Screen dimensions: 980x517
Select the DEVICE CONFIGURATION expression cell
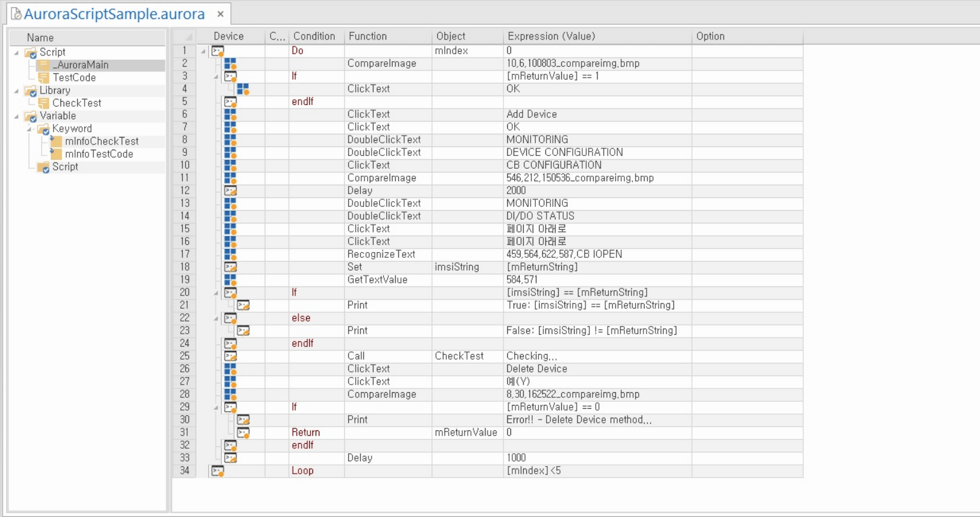(x=598, y=152)
